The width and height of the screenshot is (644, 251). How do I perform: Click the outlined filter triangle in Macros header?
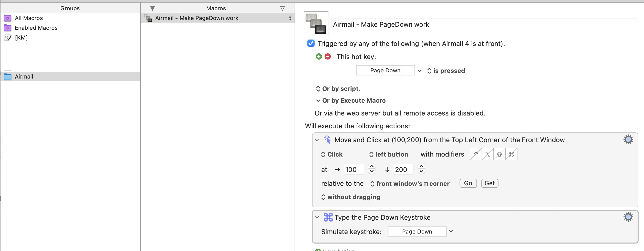coord(283,8)
